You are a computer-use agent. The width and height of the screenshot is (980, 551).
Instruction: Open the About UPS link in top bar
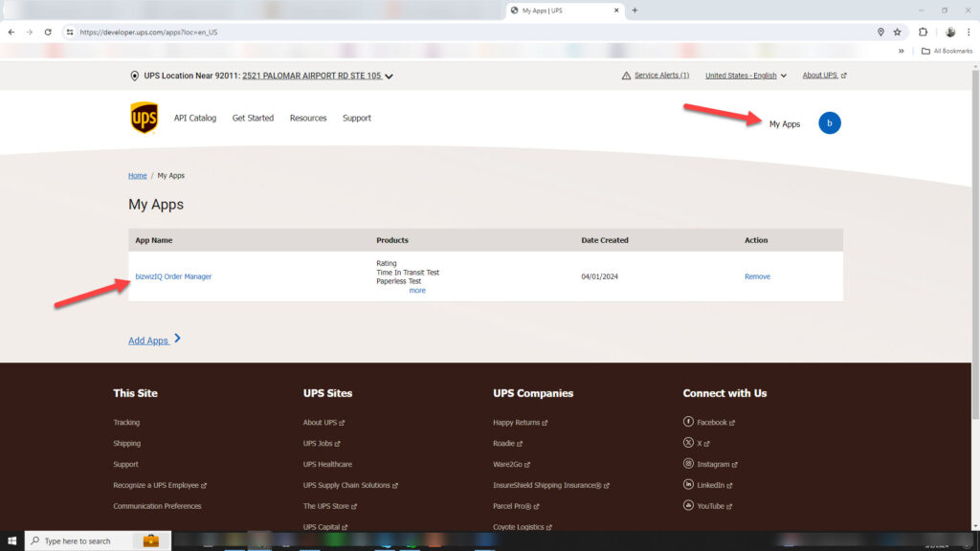coord(824,75)
